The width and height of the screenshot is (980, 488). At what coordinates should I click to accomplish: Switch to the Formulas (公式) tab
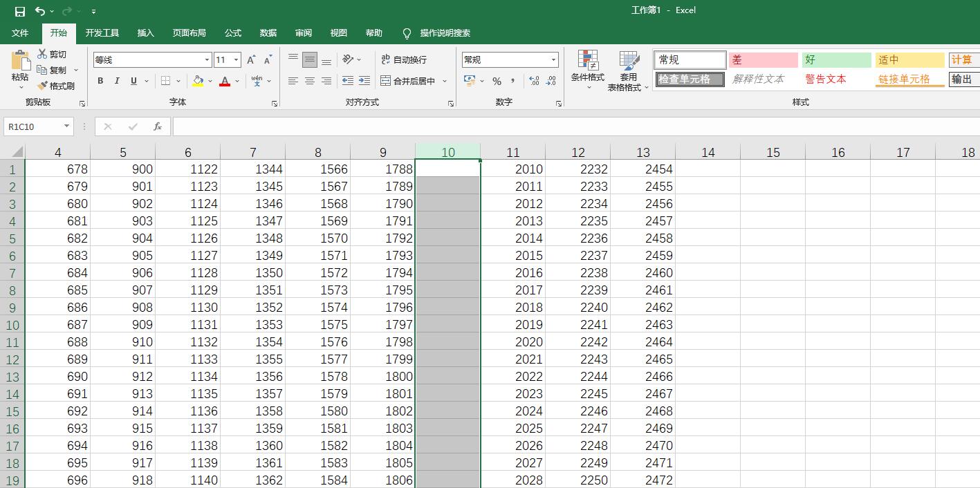tap(233, 32)
